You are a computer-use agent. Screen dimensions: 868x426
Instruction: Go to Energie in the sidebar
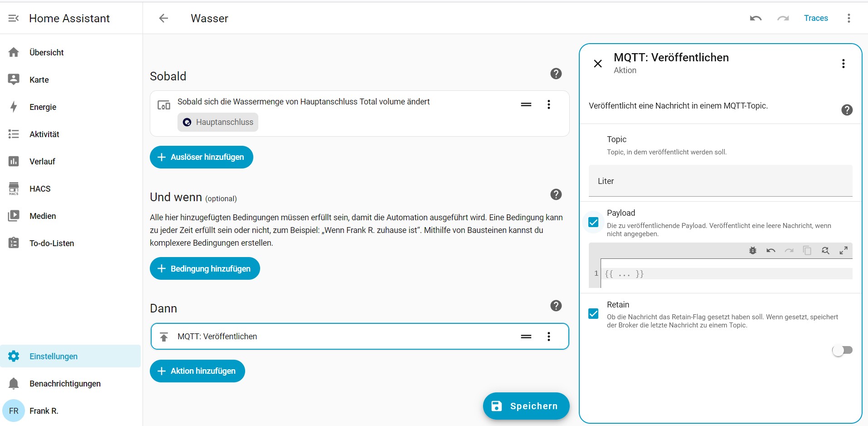coord(43,107)
